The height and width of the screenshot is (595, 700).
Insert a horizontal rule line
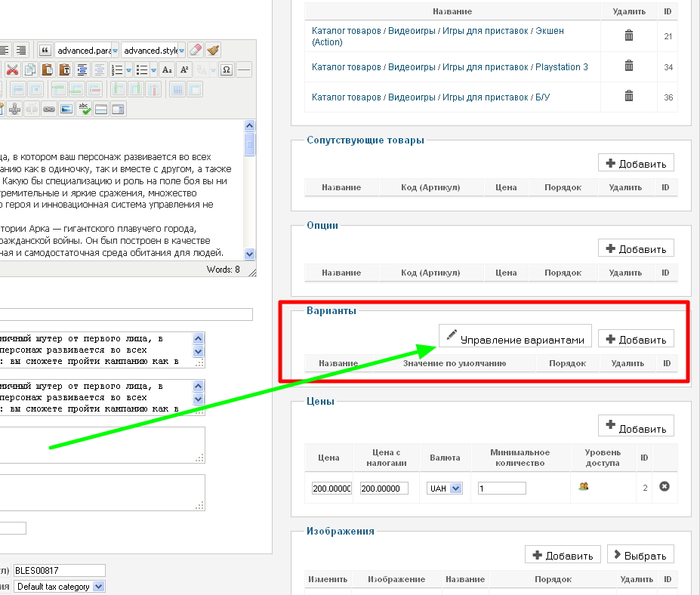244,69
